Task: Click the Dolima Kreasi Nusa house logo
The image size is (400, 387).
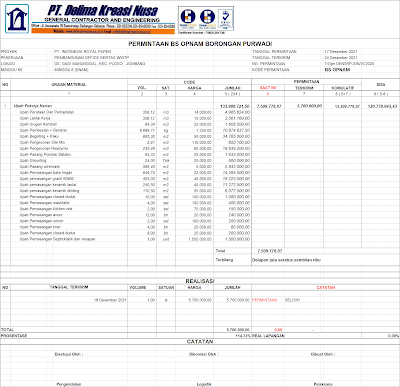Action: [17, 19]
